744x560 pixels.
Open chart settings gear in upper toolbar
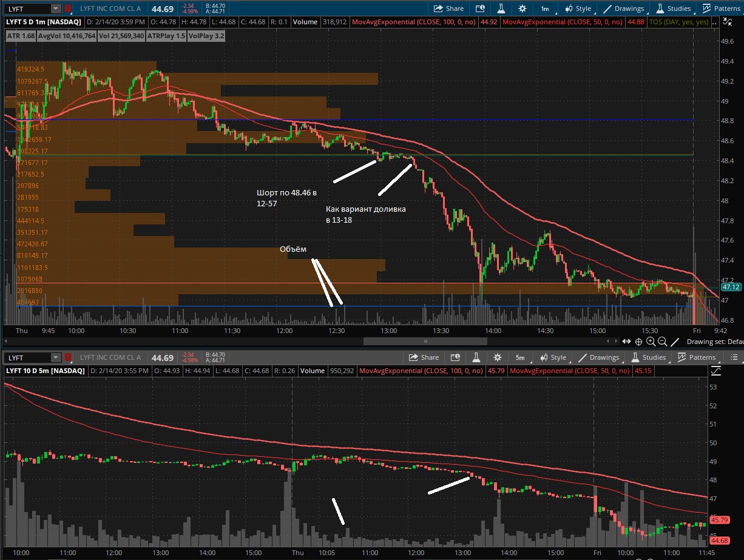point(522,8)
